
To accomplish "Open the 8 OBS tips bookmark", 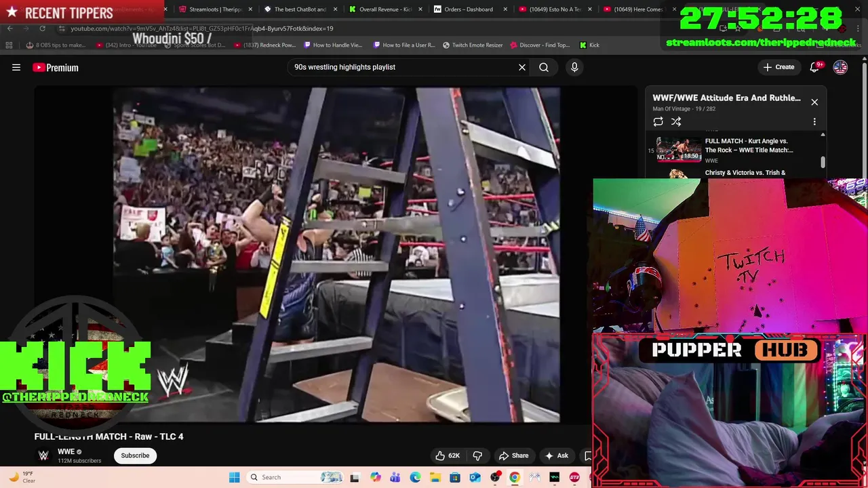I will click(x=56, y=45).
